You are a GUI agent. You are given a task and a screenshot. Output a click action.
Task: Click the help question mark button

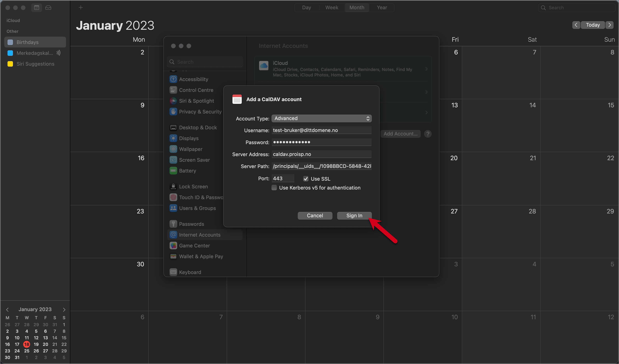pos(428,134)
